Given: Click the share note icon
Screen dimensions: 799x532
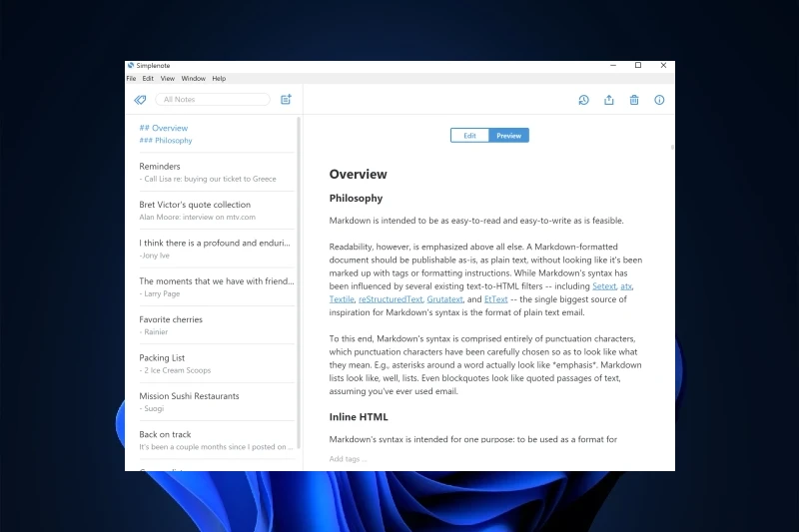Looking at the screenshot, I should (x=609, y=100).
